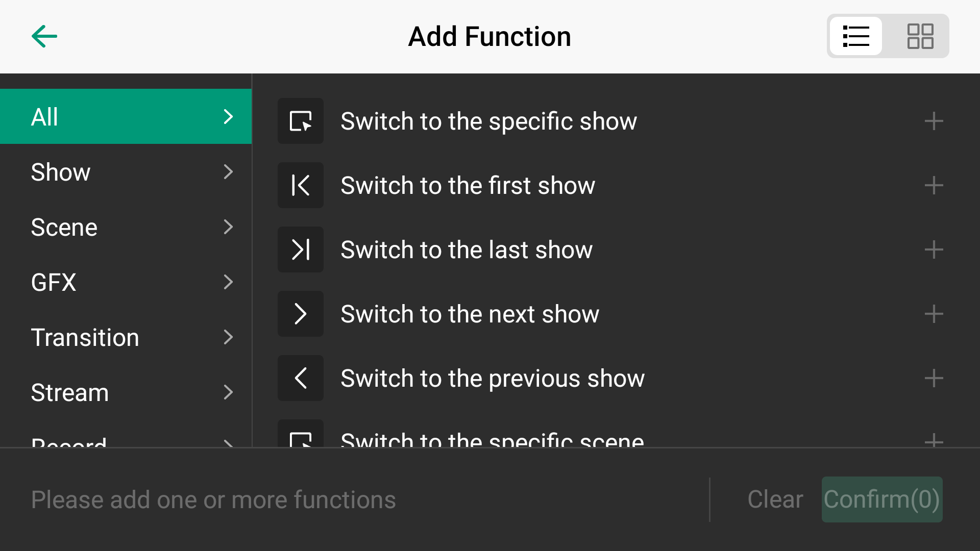This screenshot has width=980, height=551.
Task: Click the last show skip-forward icon
Action: point(301,249)
